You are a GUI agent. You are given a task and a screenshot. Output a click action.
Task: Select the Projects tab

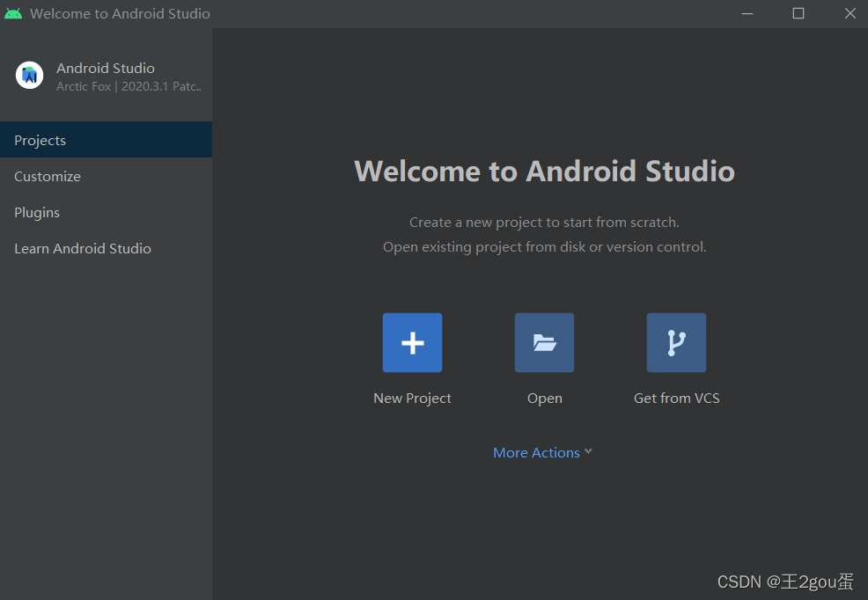click(x=106, y=140)
